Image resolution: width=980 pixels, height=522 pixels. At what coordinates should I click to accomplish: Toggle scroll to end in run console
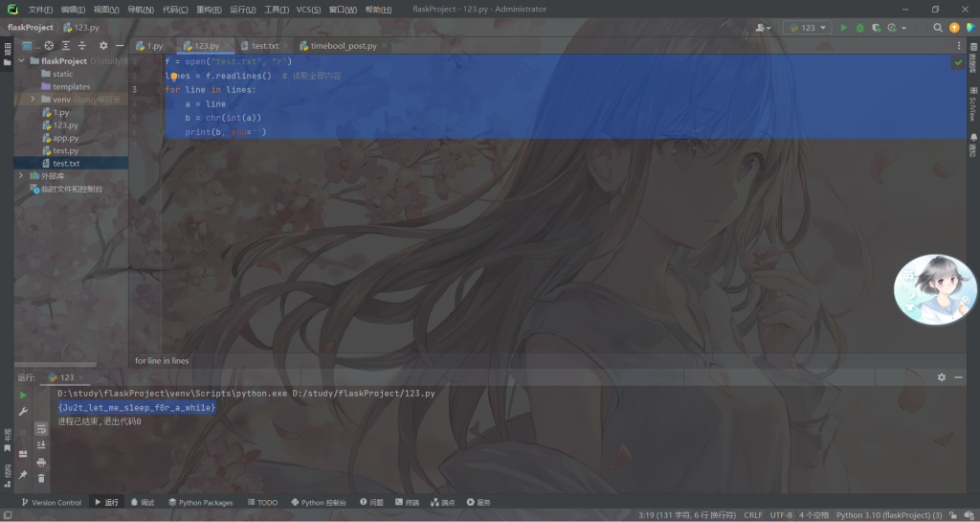[41, 445]
